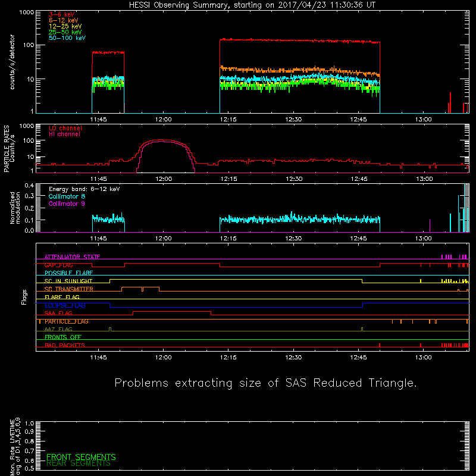The image size is (476, 476).
Task: Click the counts/s/detector axis label
Action: click(x=12, y=62)
